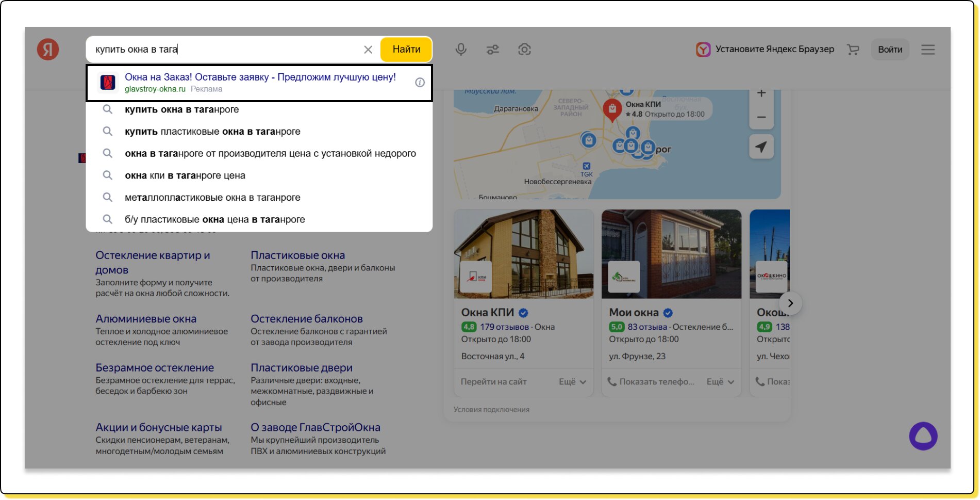The height and width of the screenshot is (500, 980).
Task: Click the ad info icon
Action: (x=420, y=83)
